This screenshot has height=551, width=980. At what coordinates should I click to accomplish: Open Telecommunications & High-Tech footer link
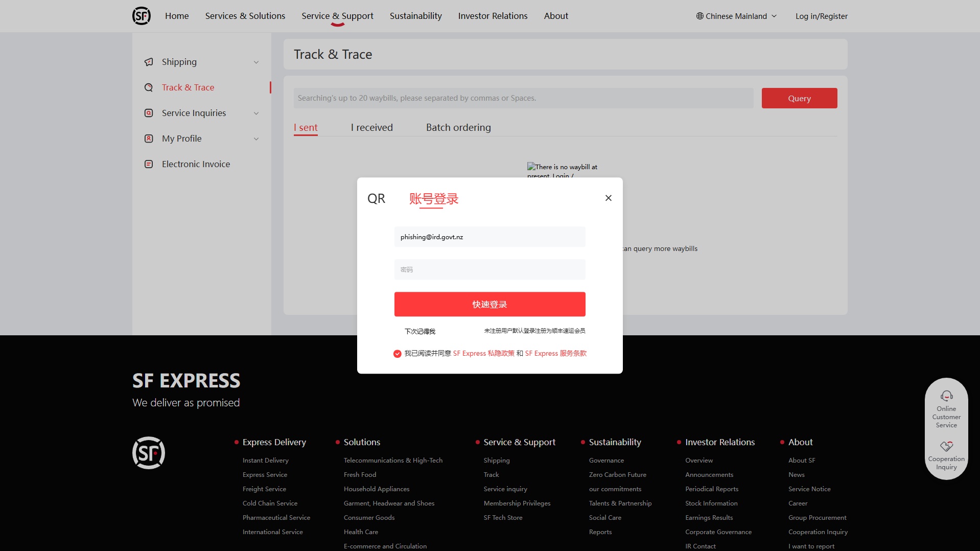(393, 461)
